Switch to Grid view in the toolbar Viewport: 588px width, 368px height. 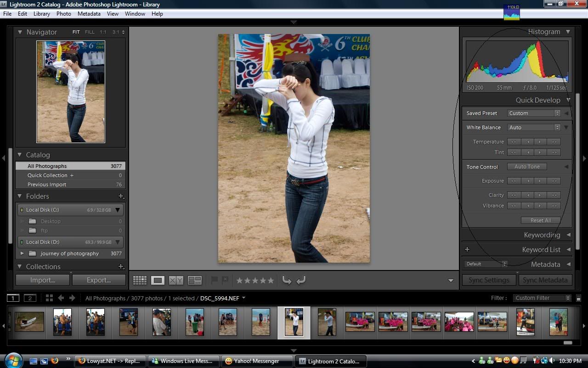point(140,280)
